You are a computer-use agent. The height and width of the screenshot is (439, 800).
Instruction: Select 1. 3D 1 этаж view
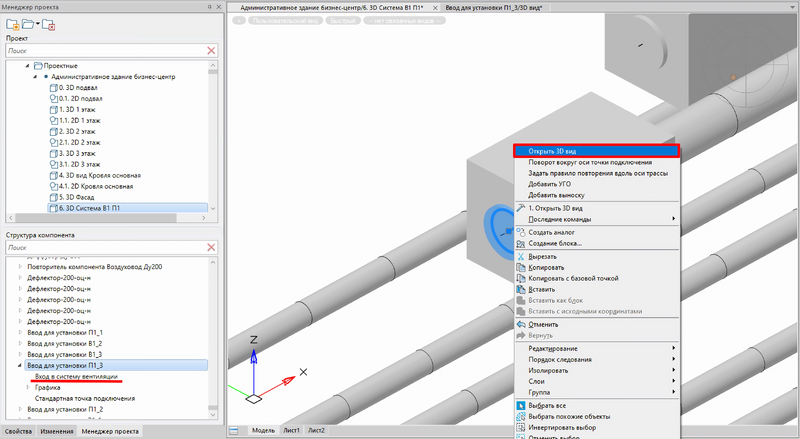72,110
